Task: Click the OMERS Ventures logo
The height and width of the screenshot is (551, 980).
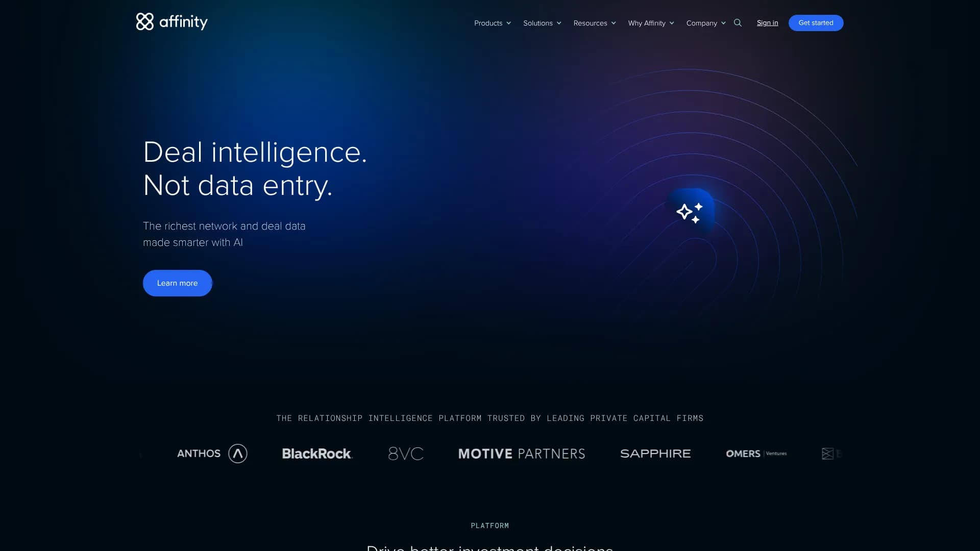Action: (756, 454)
